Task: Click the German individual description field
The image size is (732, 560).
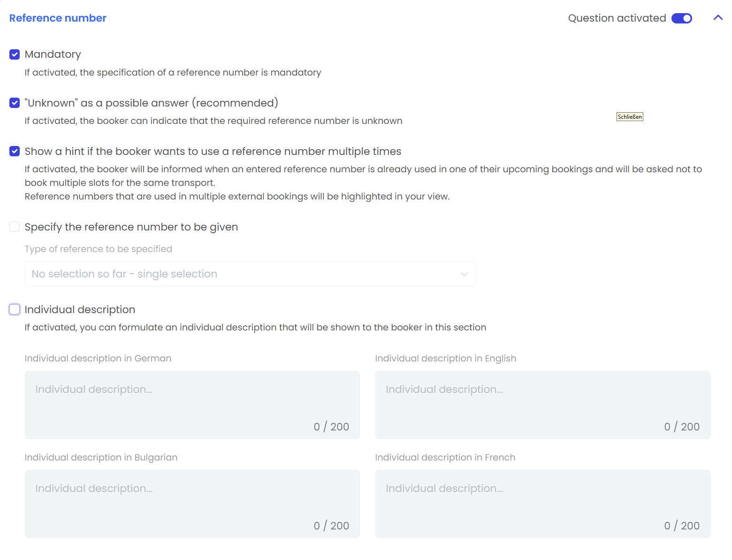Action: coord(192,405)
